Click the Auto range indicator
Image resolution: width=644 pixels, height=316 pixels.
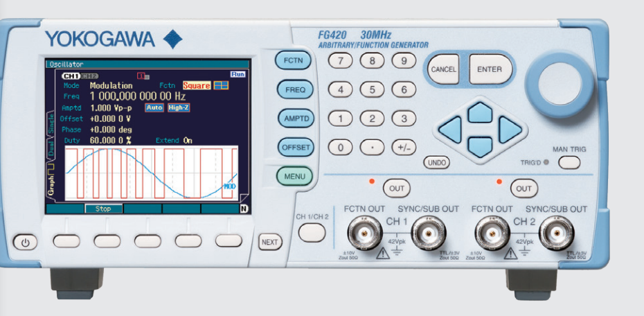point(154,107)
